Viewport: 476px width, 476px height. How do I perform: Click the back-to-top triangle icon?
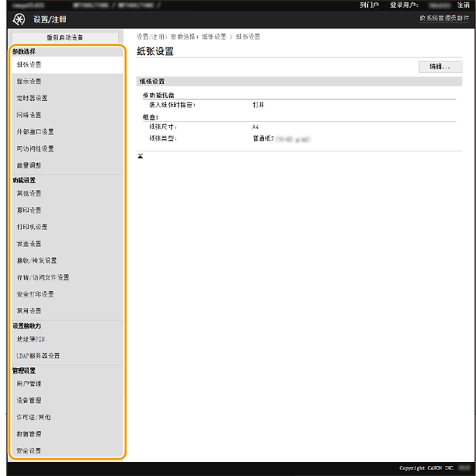pos(141,156)
